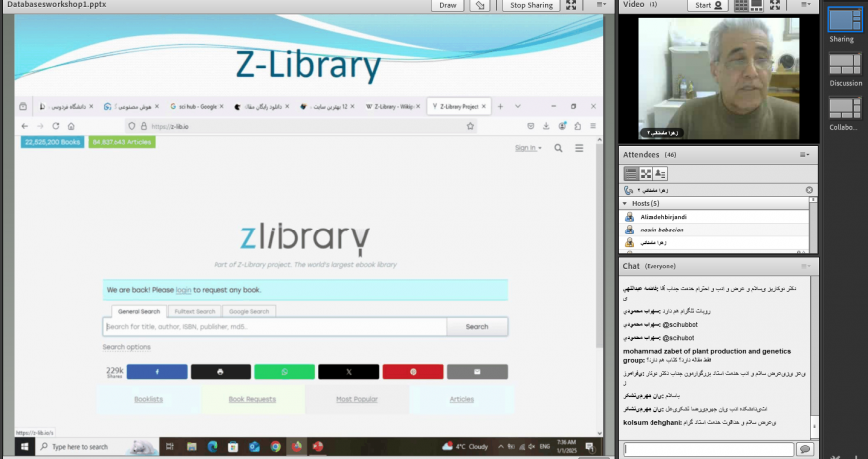This screenshot has height=459, width=868.
Task: Click the Pinterest share button
Action: pos(413,372)
